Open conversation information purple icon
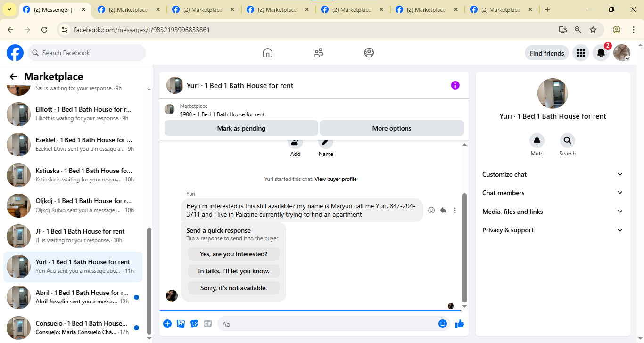Image resolution: width=644 pixels, height=343 pixels. [455, 85]
